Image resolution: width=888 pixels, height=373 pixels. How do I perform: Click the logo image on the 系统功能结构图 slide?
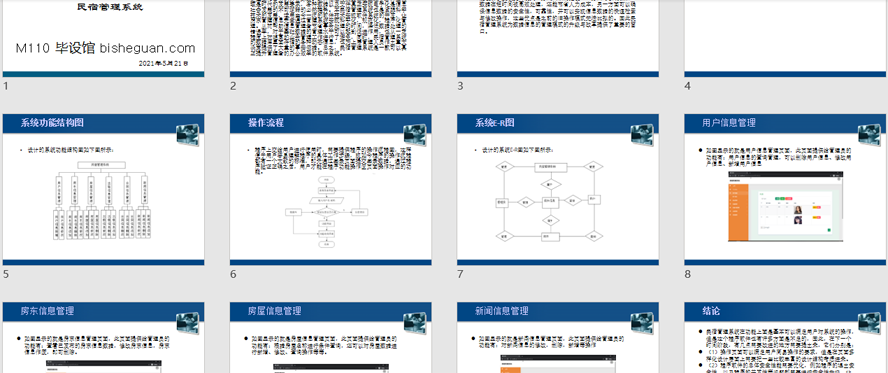tap(187, 135)
